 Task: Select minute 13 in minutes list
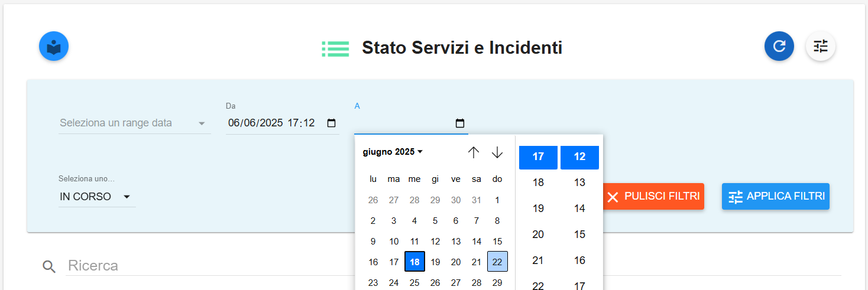[x=579, y=183]
